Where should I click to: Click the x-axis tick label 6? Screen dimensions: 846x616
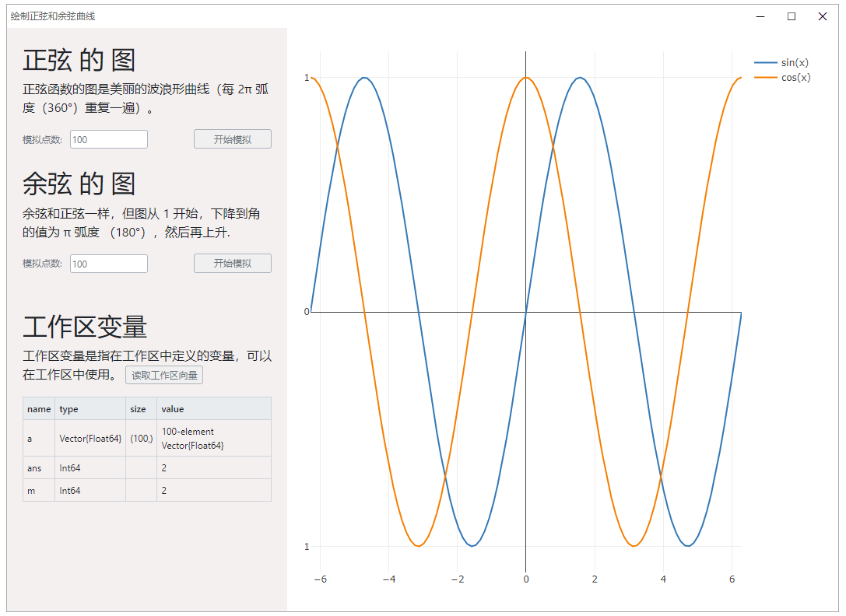click(732, 579)
